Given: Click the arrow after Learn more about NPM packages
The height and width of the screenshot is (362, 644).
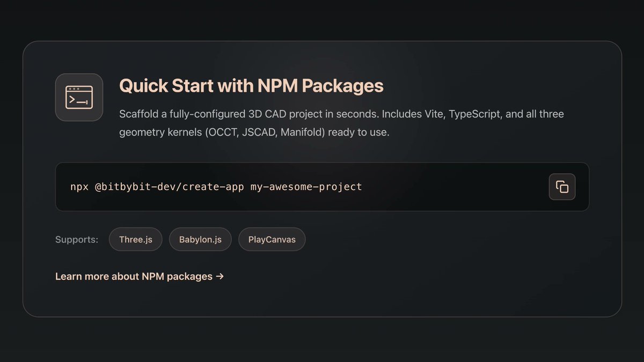Looking at the screenshot, I should point(219,277).
